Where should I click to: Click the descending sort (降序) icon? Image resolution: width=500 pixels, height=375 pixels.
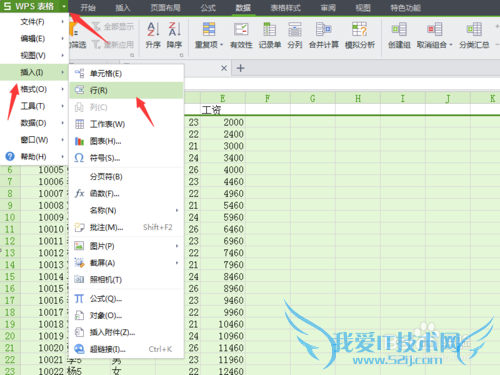coord(174,29)
